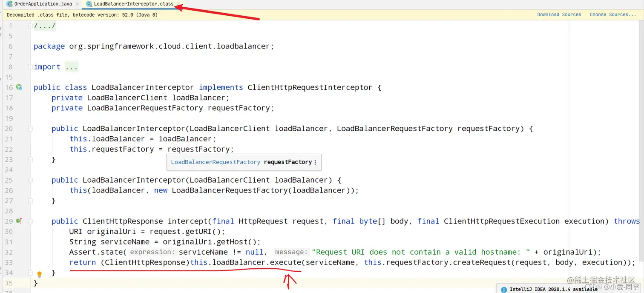This screenshot has width=644, height=293.
Task: Click the message: parameter hint on line 32
Action: tap(291, 252)
